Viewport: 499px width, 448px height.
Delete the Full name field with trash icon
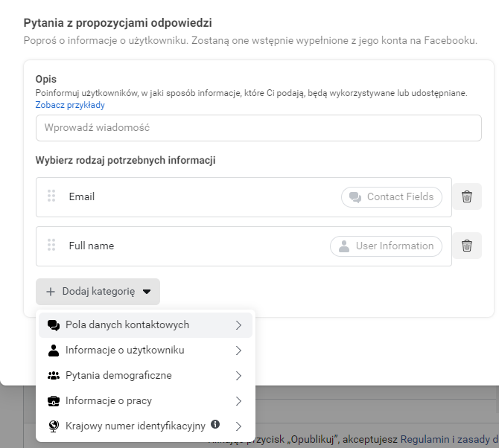click(467, 246)
